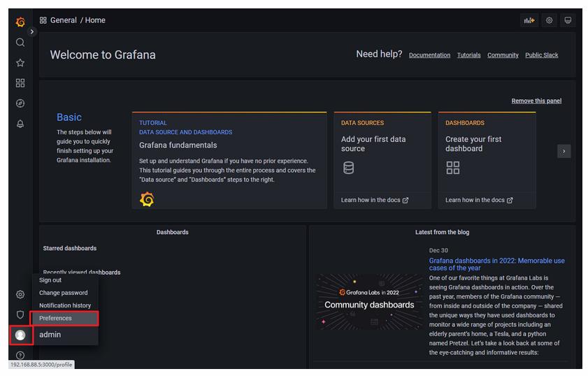Select Change password in user menu

point(64,293)
